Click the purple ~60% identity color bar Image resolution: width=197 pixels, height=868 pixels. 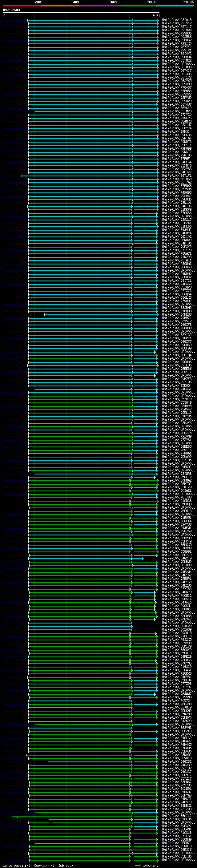(x=98, y=6)
